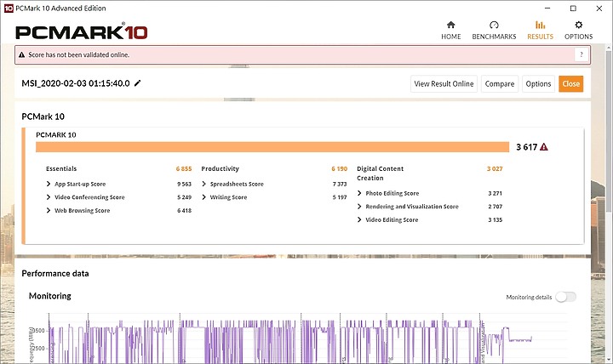Viewport: 613px width, 364px height.
Task: Click the validation warning triangle icon
Action: (22, 55)
